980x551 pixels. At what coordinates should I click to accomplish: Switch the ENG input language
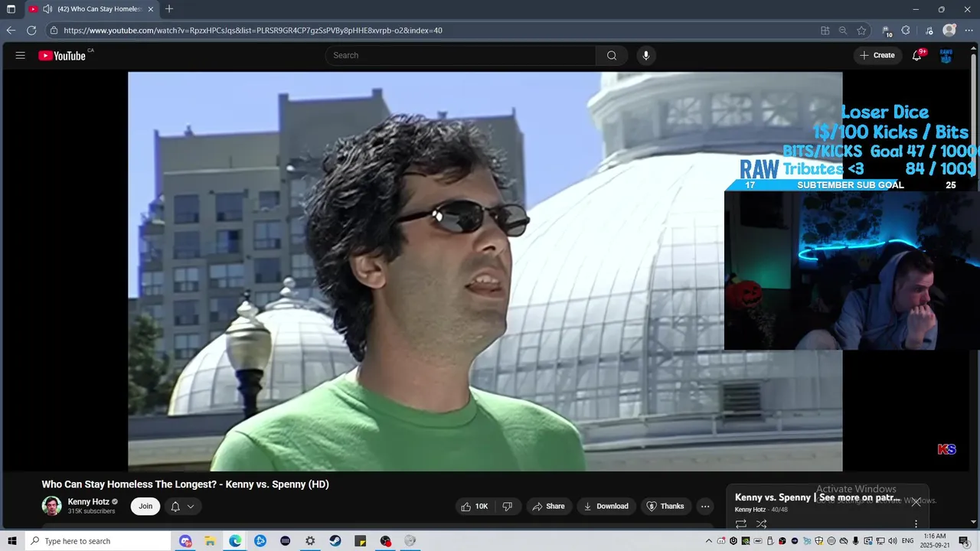pyautogui.click(x=907, y=541)
